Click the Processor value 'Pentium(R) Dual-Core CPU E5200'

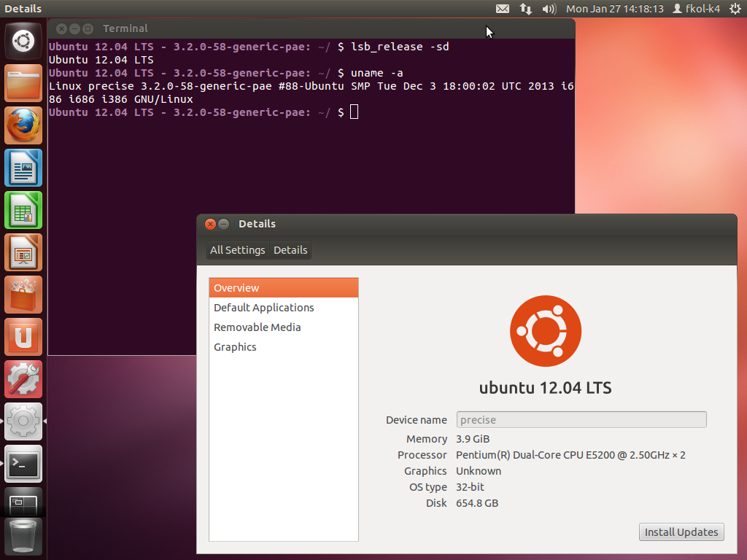coord(535,455)
